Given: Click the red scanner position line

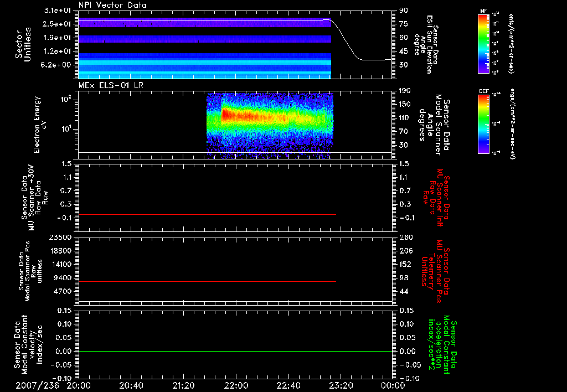Looking at the screenshot, I should tap(208, 282).
